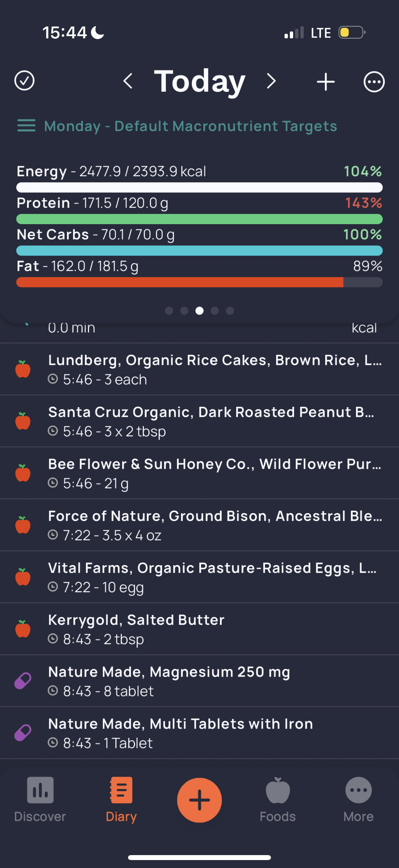Open the hamburger menu beside Monday targets
The image size is (399, 868).
point(26,126)
